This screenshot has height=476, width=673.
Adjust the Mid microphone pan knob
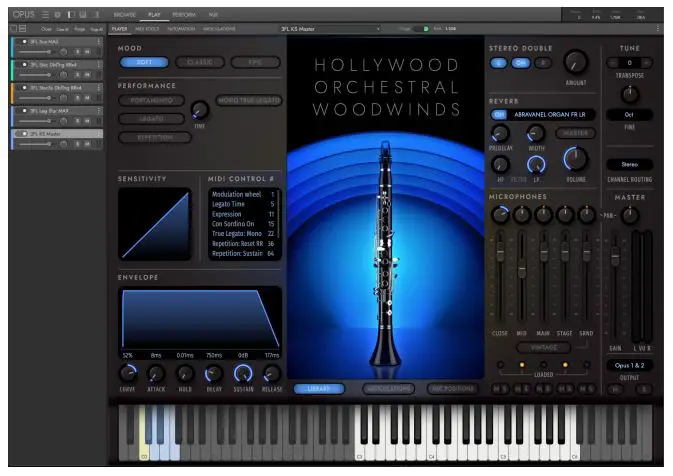click(x=522, y=215)
